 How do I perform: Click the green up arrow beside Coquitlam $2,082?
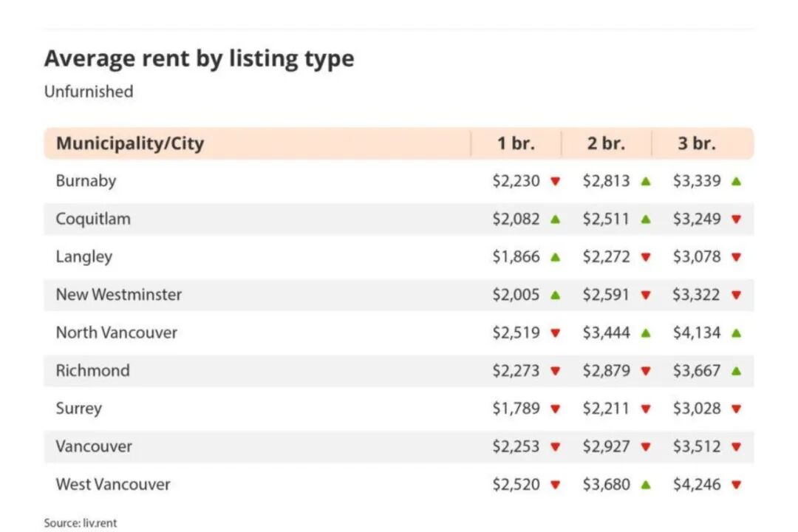[555, 219]
